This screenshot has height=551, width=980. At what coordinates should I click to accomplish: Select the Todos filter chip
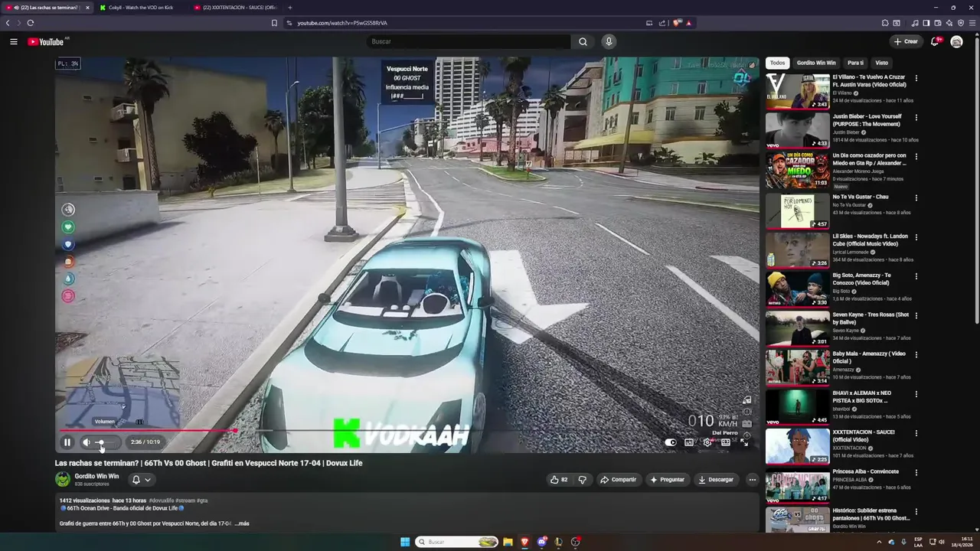click(777, 63)
